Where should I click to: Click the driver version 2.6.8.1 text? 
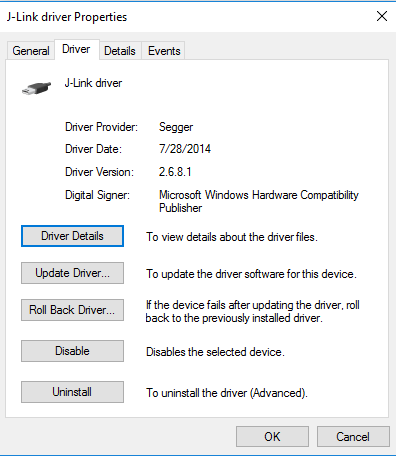175,172
